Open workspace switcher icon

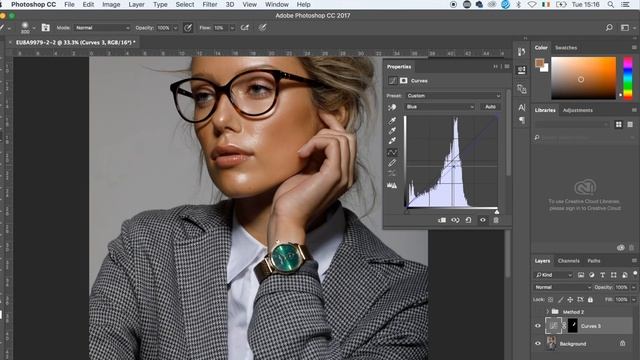[625, 28]
